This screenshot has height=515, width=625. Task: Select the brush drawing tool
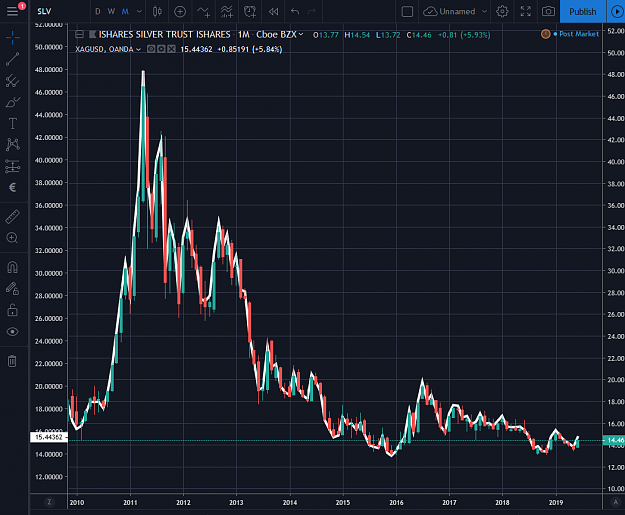click(12, 102)
